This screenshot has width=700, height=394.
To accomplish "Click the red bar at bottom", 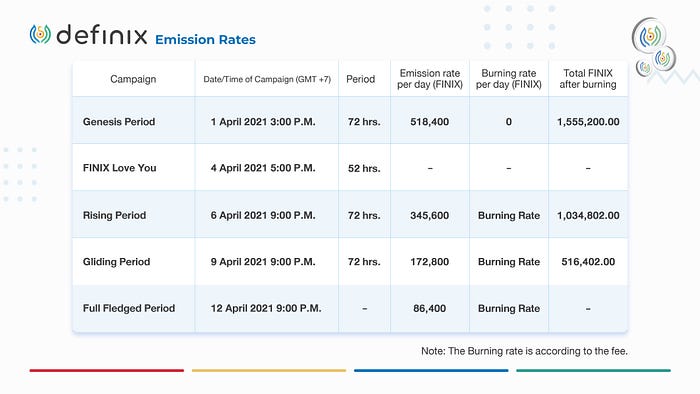I will coord(107,370).
